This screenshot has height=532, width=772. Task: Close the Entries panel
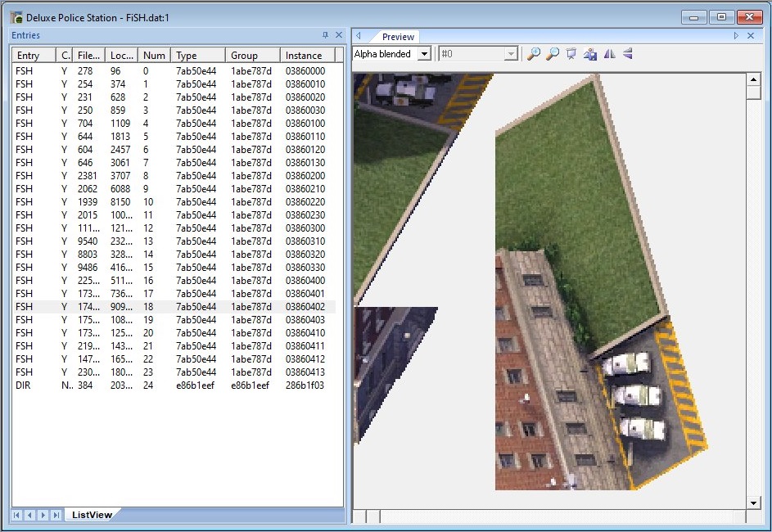[x=339, y=35]
